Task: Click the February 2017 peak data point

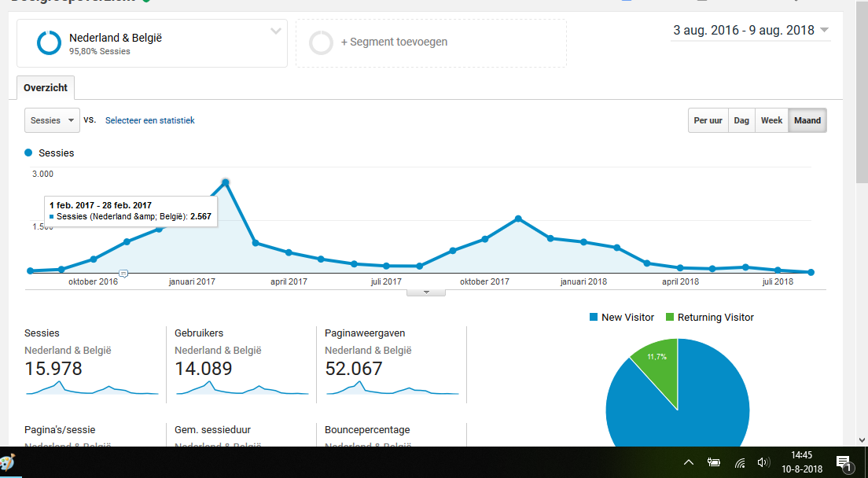Action: (226, 182)
